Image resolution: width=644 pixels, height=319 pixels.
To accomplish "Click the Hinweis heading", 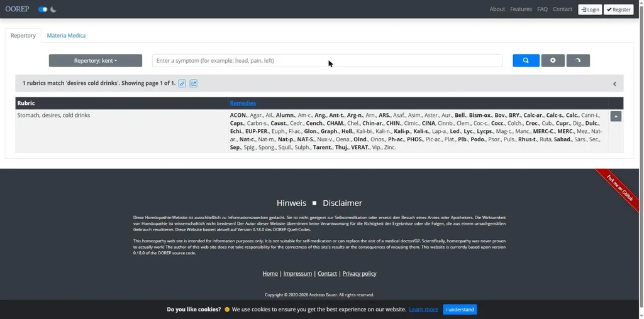I will tap(291, 203).
